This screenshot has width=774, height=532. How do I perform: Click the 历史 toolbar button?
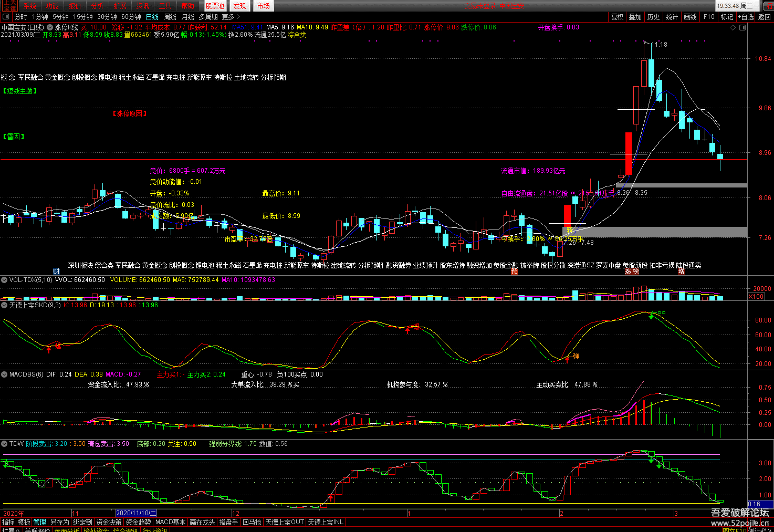654,17
